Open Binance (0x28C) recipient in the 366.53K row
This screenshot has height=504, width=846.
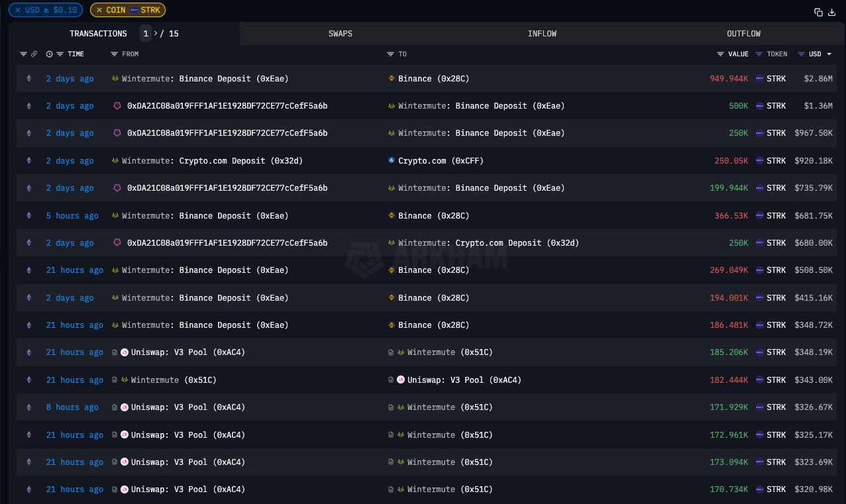[434, 216]
